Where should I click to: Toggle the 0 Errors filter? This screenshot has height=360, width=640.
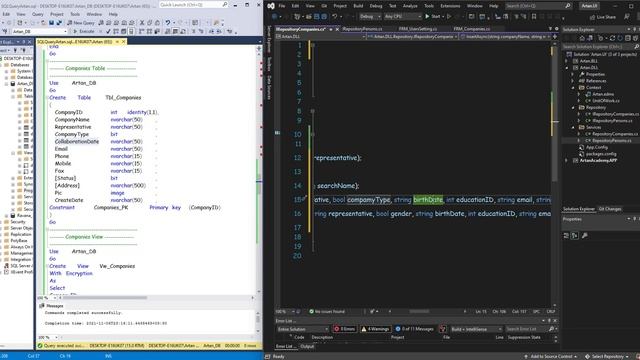(344, 329)
